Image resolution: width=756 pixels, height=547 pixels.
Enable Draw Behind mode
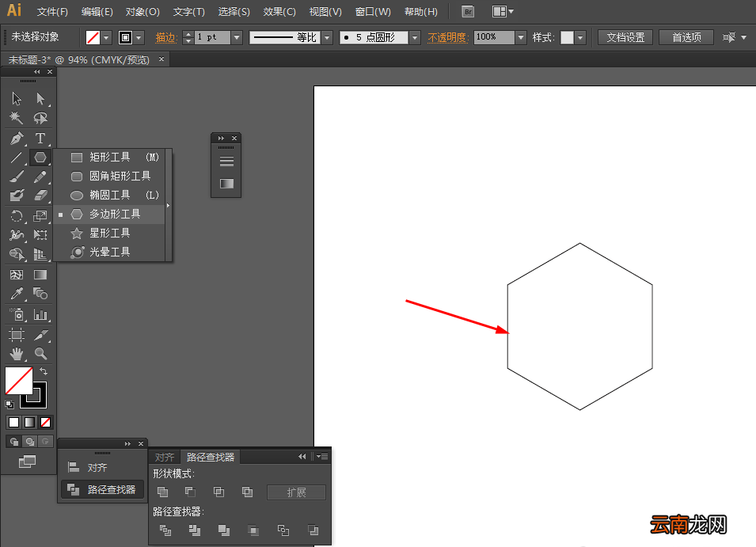pos(30,442)
